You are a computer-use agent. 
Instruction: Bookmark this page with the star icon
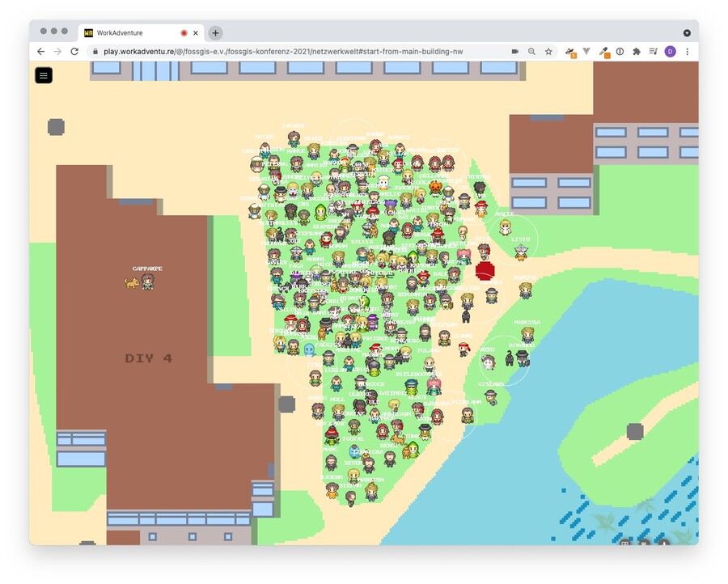548,52
